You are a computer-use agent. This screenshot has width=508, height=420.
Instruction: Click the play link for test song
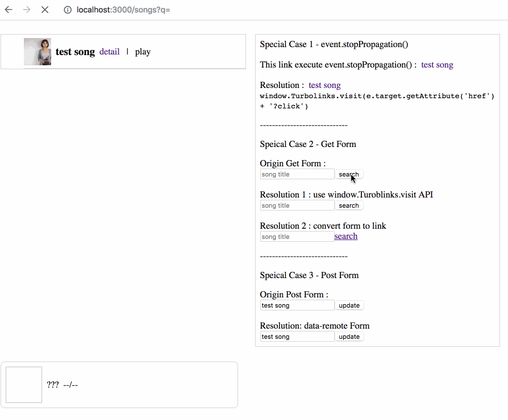(x=143, y=52)
